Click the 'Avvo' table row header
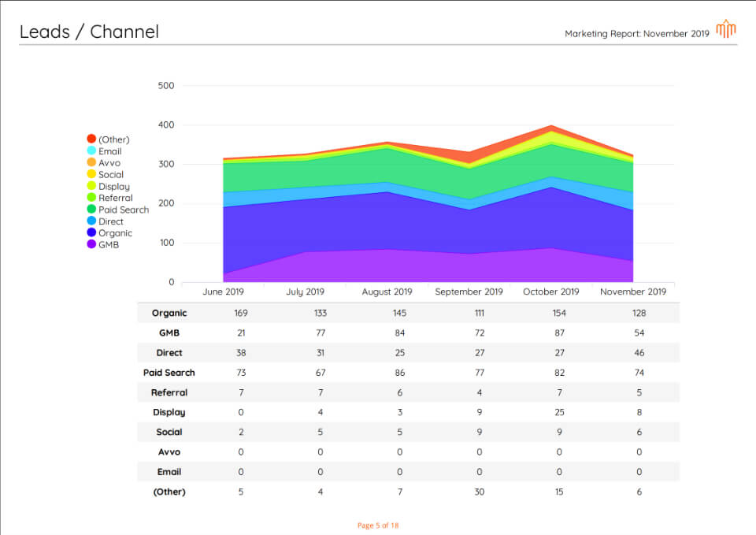Image resolution: width=756 pixels, height=535 pixels. point(169,452)
